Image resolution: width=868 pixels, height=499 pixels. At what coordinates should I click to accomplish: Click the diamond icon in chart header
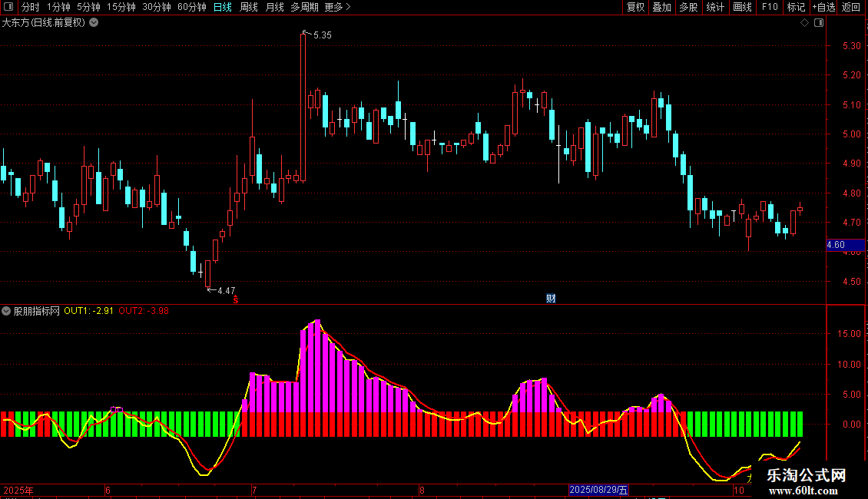(805, 23)
